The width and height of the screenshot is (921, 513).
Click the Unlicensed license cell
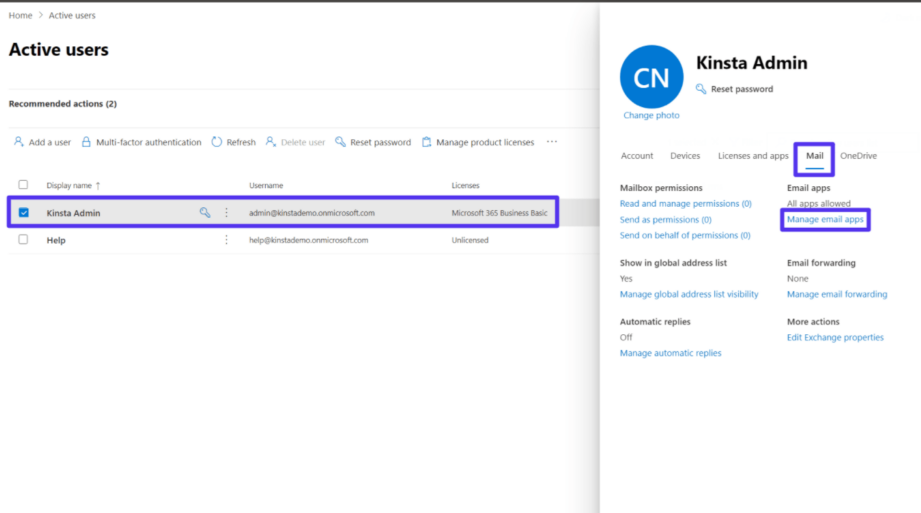click(470, 240)
